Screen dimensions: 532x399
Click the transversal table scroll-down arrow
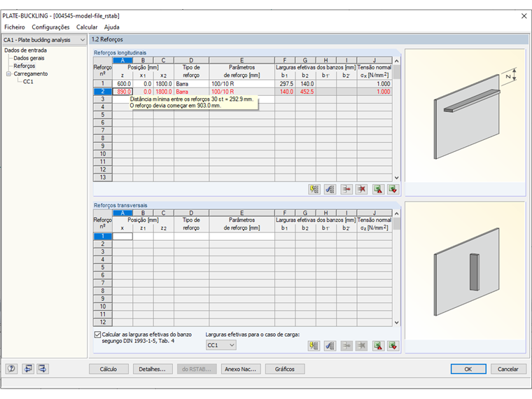tap(397, 323)
